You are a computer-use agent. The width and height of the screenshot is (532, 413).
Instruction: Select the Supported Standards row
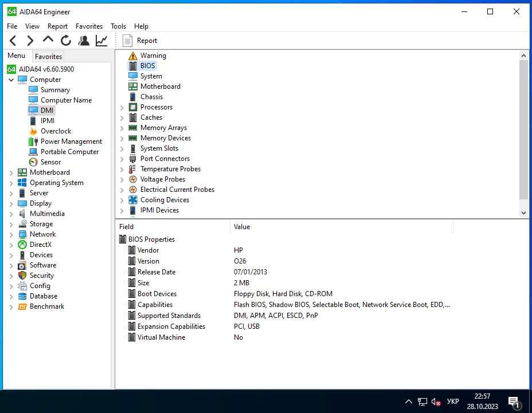click(x=287, y=316)
